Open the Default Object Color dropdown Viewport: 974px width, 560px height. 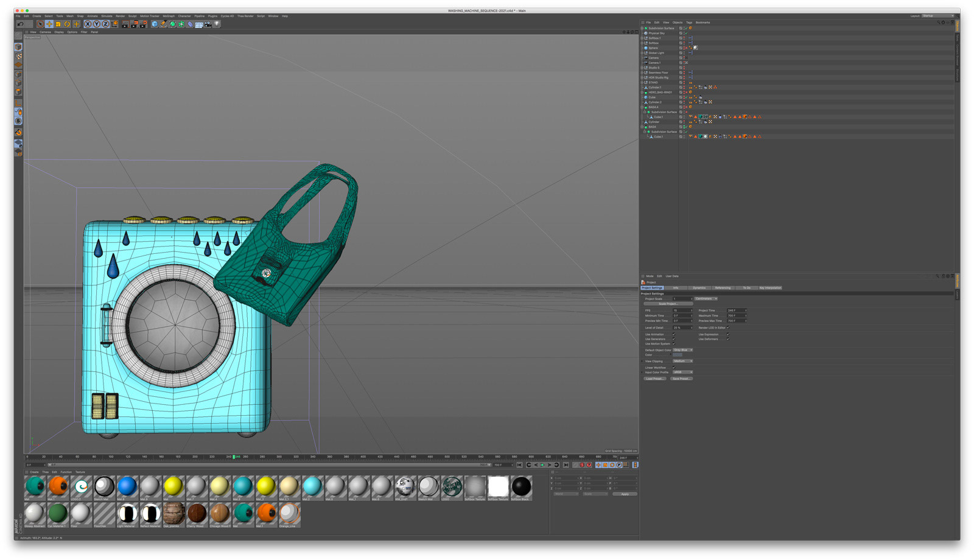[x=682, y=350]
